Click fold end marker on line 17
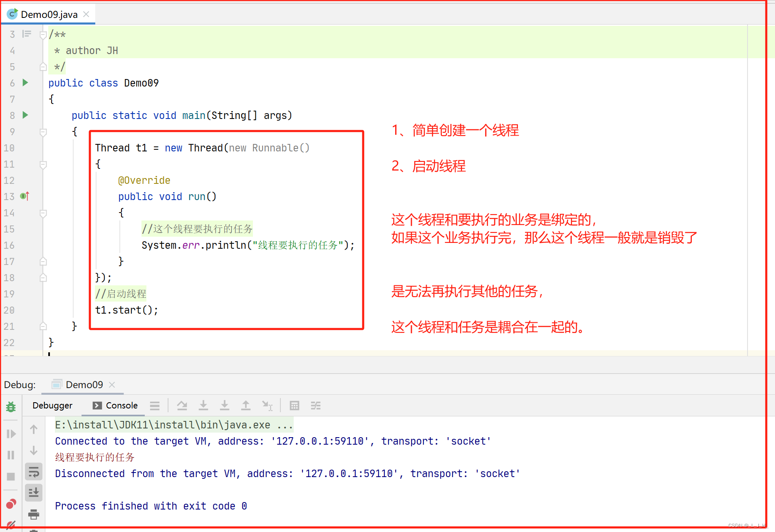The width and height of the screenshot is (775, 532). [x=43, y=261]
